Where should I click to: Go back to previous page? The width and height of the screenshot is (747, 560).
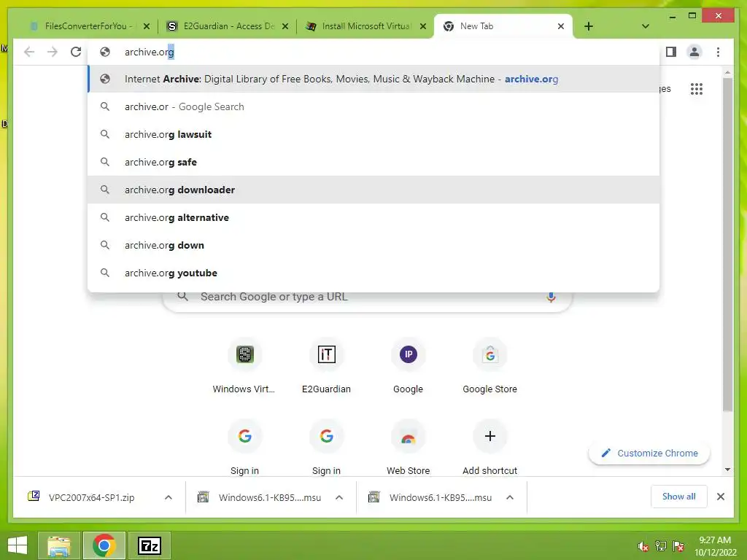(x=29, y=52)
